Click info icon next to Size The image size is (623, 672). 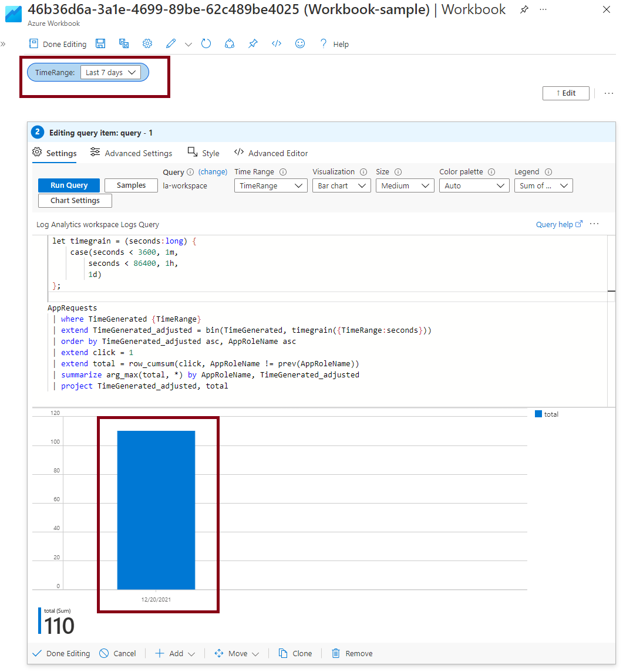point(398,172)
